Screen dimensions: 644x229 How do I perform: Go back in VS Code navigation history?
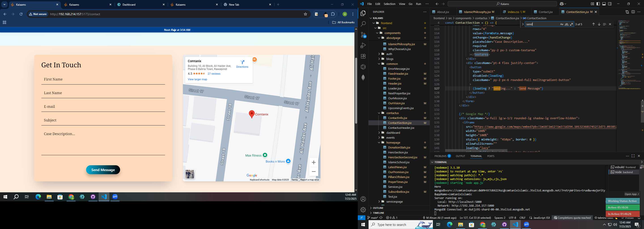click(437, 4)
